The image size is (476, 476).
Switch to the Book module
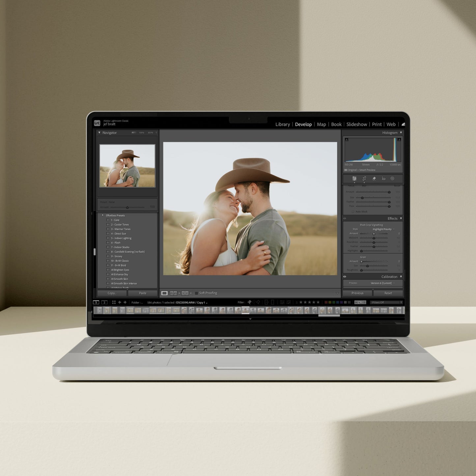[336, 124]
